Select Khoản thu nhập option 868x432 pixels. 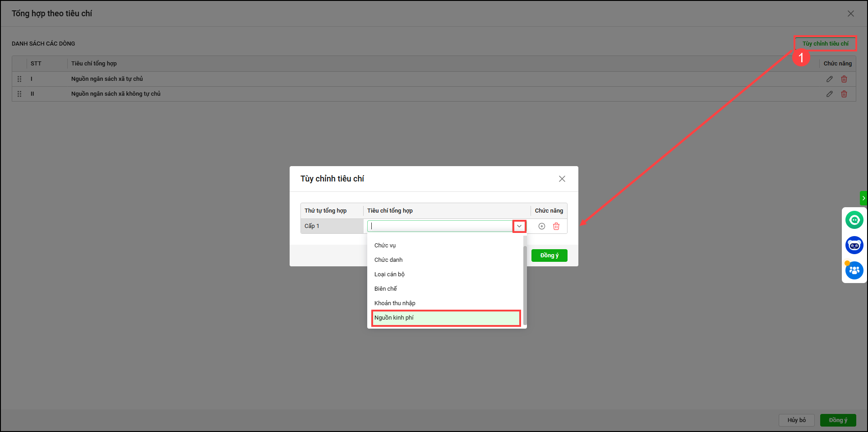tap(395, 303)
